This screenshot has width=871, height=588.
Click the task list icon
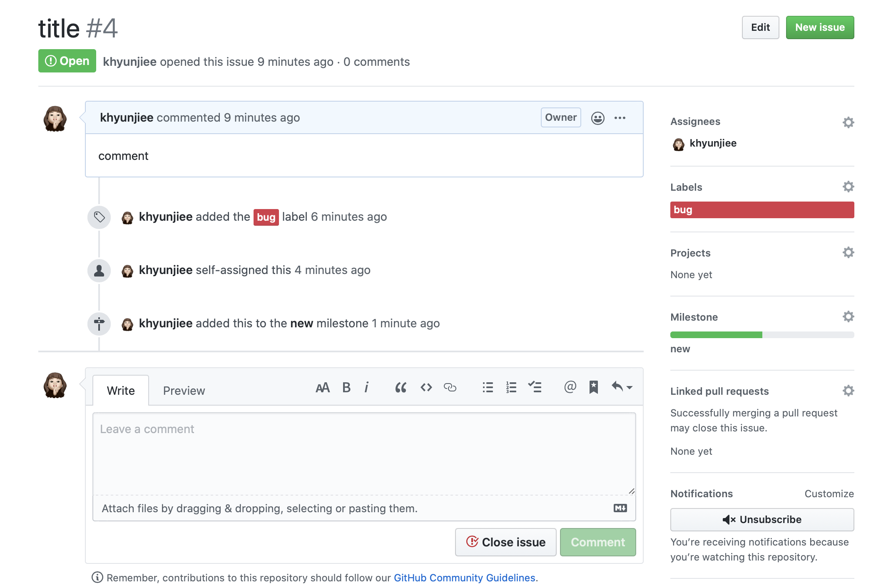[x=535, y=388]
